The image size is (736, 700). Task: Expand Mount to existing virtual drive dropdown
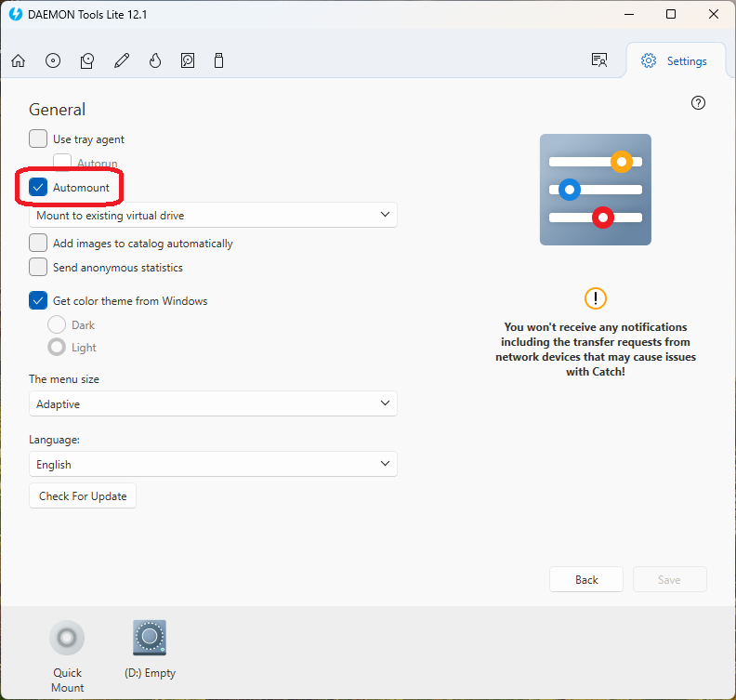pos(213,215)
